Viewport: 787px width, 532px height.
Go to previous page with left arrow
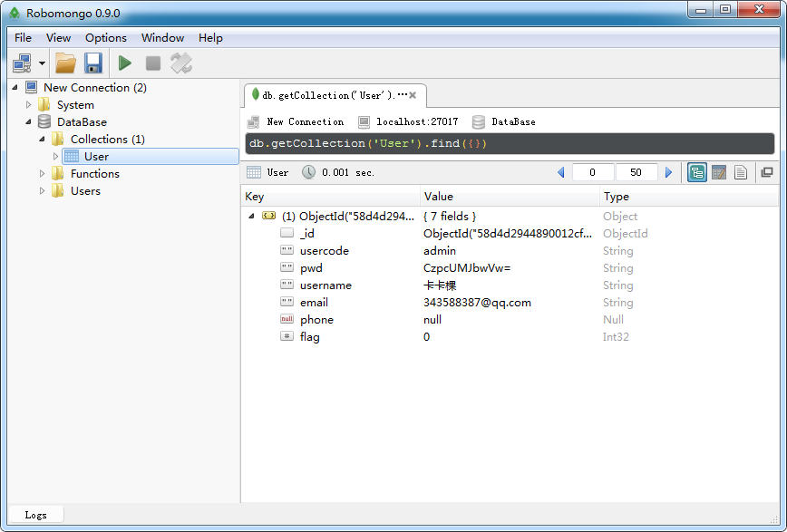point(560,172)
